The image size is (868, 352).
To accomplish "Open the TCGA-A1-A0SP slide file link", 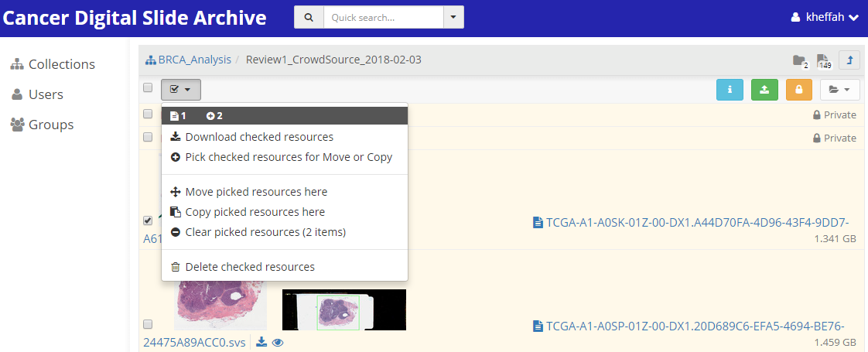I will (x=689, y=326).
